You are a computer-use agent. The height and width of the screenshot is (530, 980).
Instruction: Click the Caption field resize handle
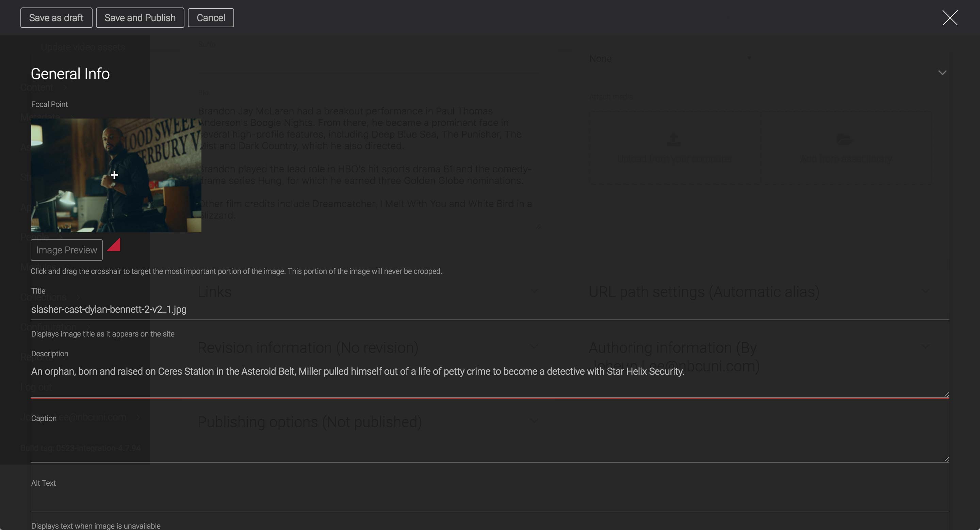[x=947, y=459]
